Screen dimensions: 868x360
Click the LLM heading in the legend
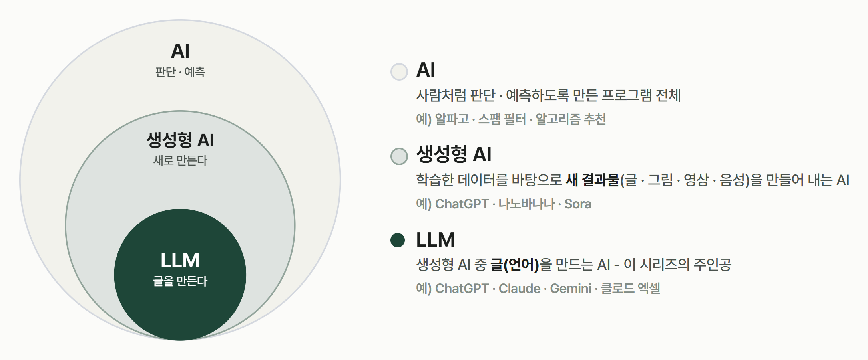point(436,240)
